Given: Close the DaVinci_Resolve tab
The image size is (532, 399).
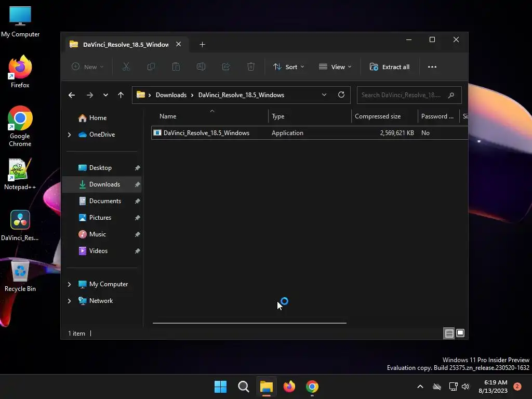Looking at the screenshot, I should tap(179, 44).
